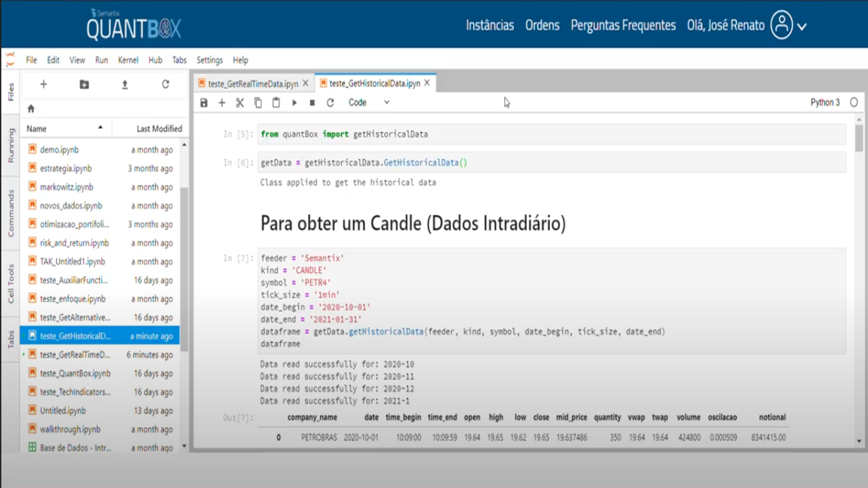Select Untitled.ipynb file

coord(100,411)
